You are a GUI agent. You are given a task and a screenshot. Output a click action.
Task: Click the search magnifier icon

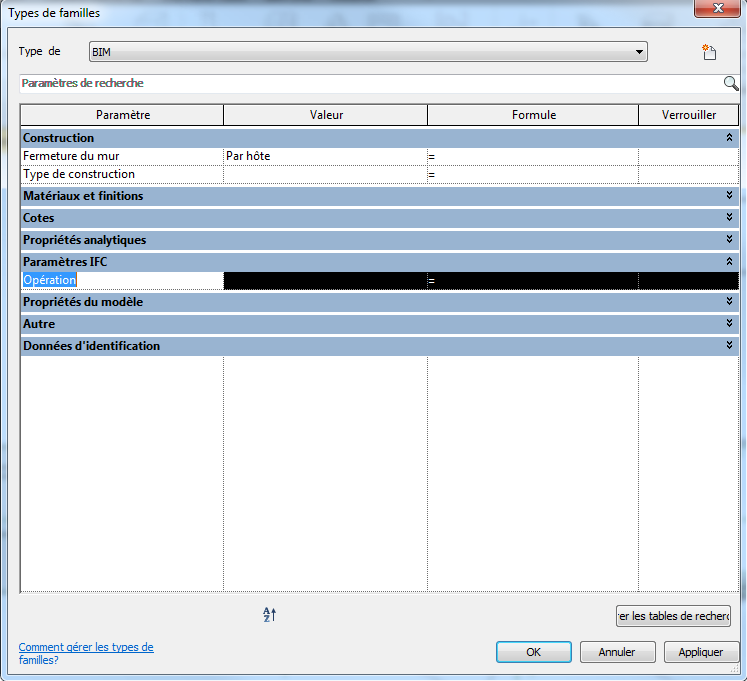[731, 84]
